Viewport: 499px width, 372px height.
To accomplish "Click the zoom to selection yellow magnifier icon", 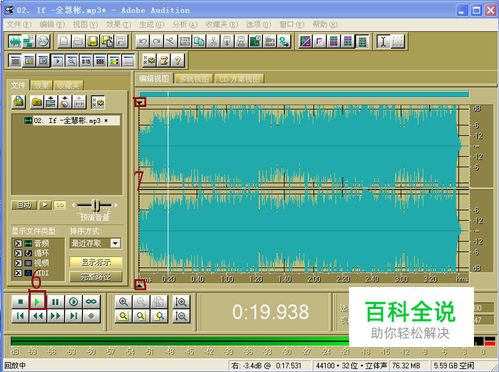I will click(123, 316).
